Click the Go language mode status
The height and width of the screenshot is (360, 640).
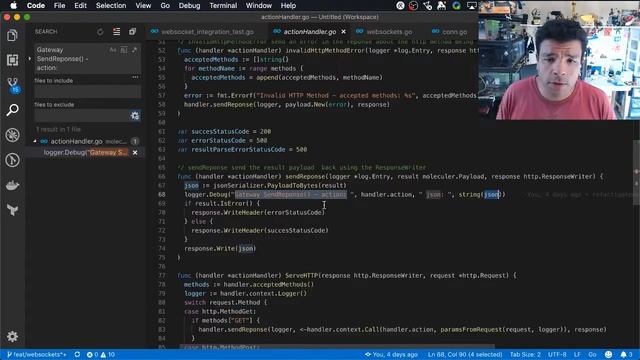[x=592, y=355]
